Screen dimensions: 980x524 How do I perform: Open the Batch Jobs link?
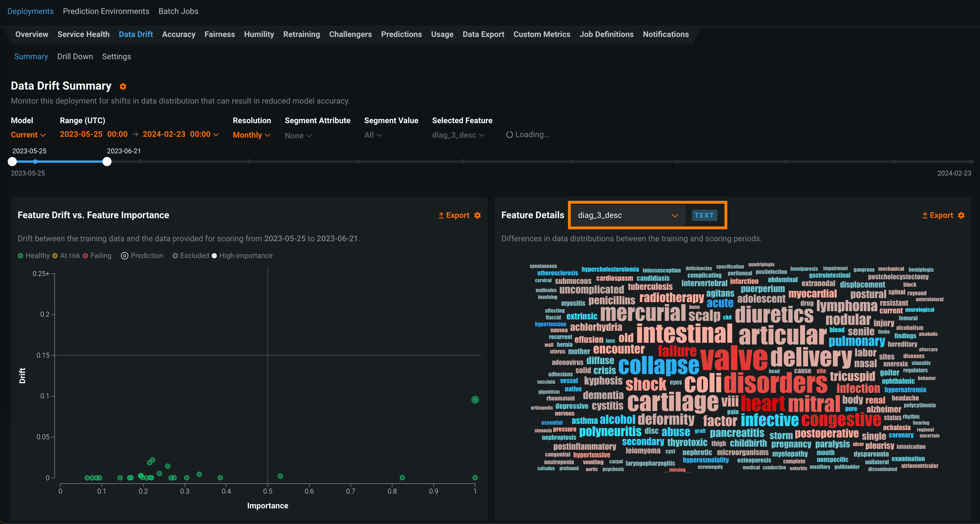[x=178, y=11]
